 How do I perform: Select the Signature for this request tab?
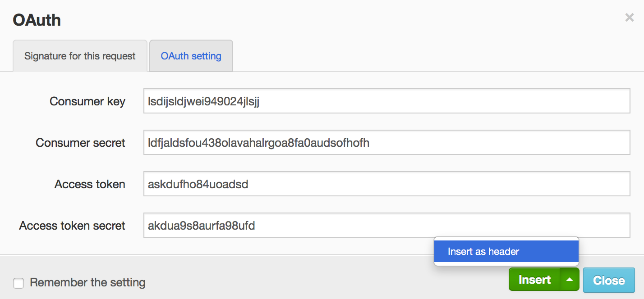(80, 56)
